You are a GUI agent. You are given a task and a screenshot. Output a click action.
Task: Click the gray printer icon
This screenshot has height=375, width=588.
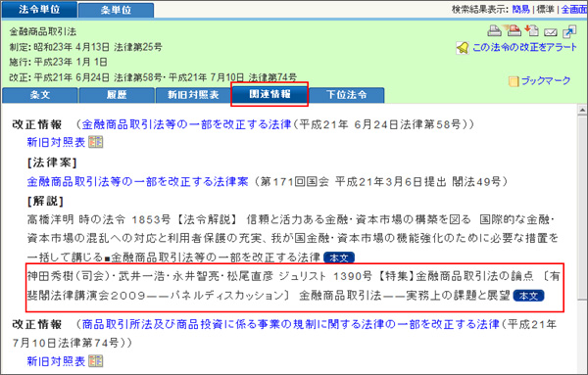click(x=494, y=31)
